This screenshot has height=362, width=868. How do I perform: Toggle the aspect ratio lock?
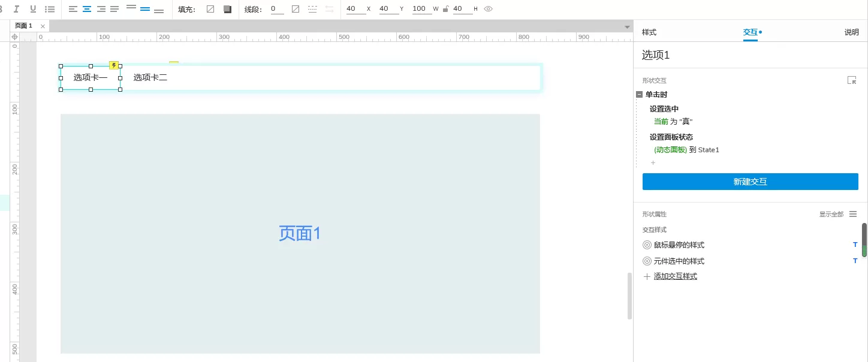click(x=445, y=9)
